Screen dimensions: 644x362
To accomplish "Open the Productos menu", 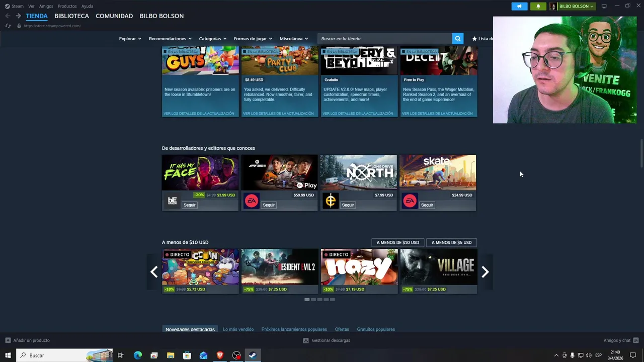I will 67,7.
